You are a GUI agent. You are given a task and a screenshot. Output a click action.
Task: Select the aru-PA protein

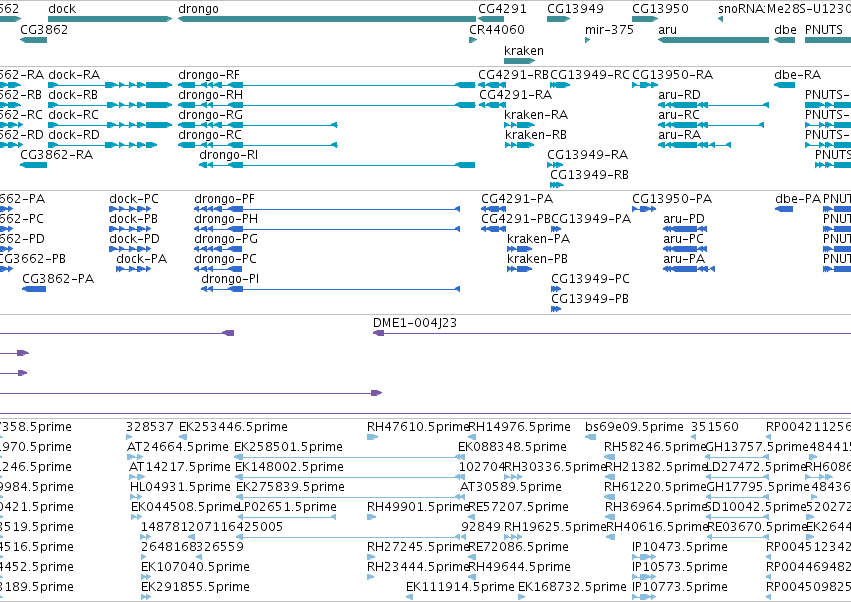689,269
